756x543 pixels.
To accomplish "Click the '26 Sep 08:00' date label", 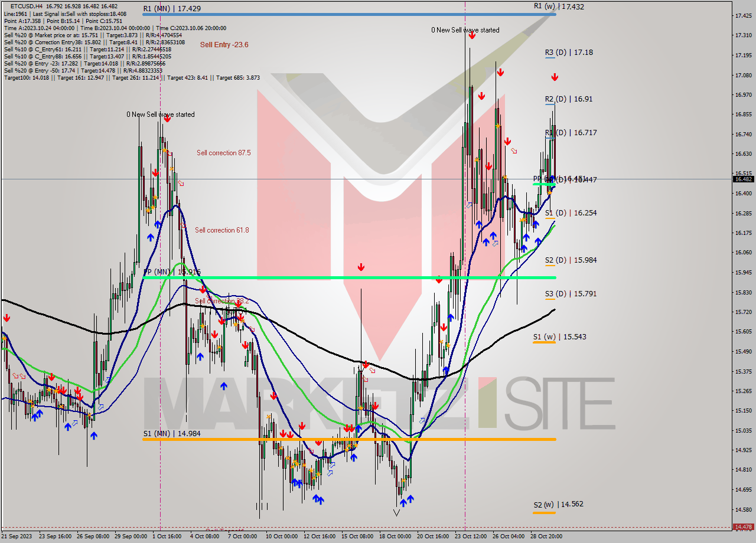I will [x=92, y=537].
